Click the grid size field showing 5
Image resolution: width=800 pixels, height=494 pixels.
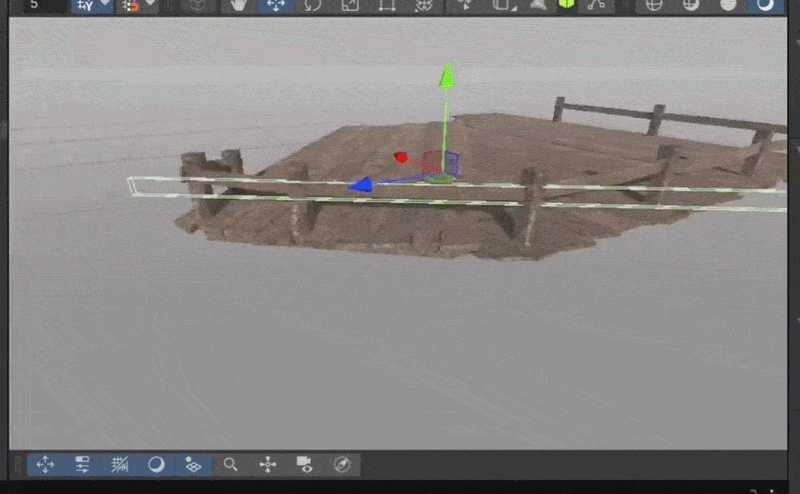pos(46,5)
